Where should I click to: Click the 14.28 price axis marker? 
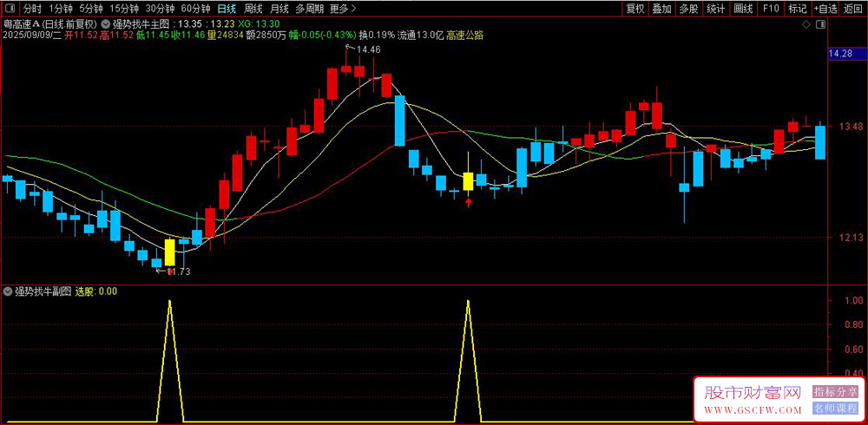pyautogui.click(x=840, y=54)
